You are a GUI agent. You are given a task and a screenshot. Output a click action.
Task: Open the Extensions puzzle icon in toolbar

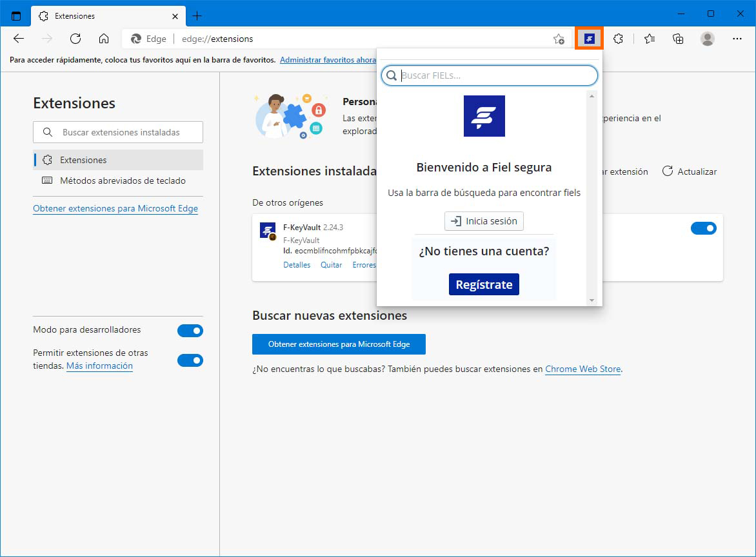618,39
